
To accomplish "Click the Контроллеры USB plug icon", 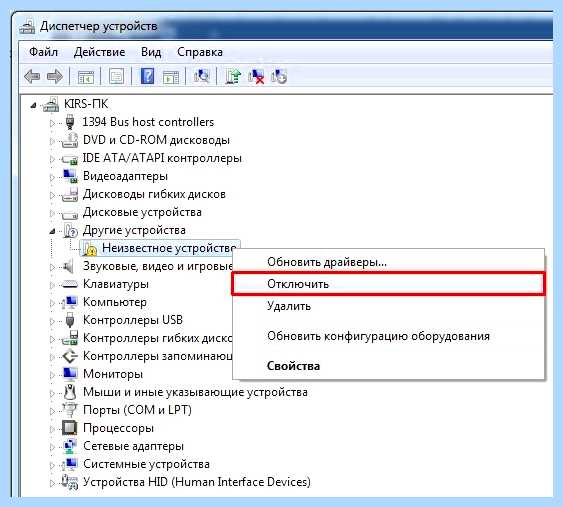I will tap(70, 320).
